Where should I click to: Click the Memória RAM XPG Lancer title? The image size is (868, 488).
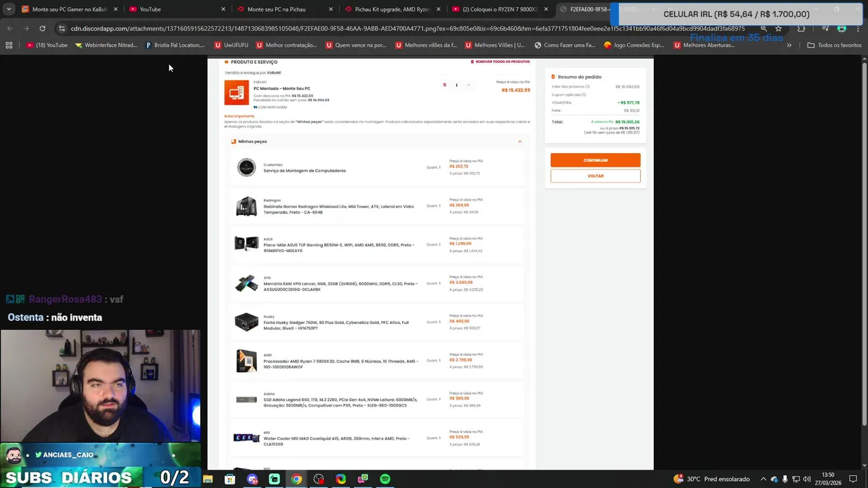coord(340,287)
